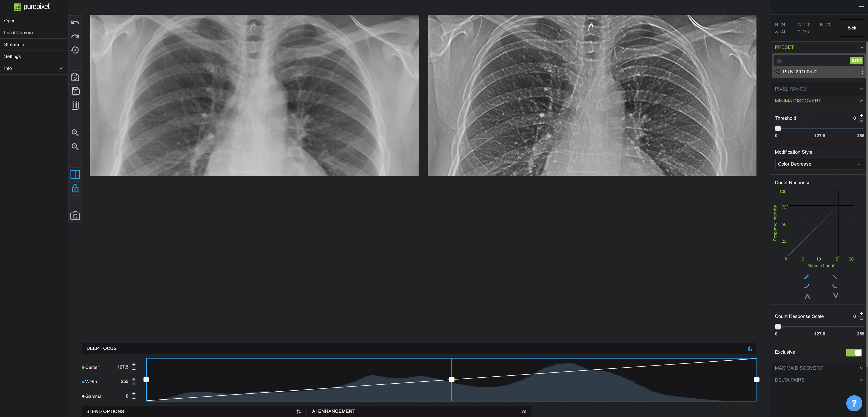Click the reset history icon
The image size is (868, 417).
pyautogui.click(x=75, y=50)
